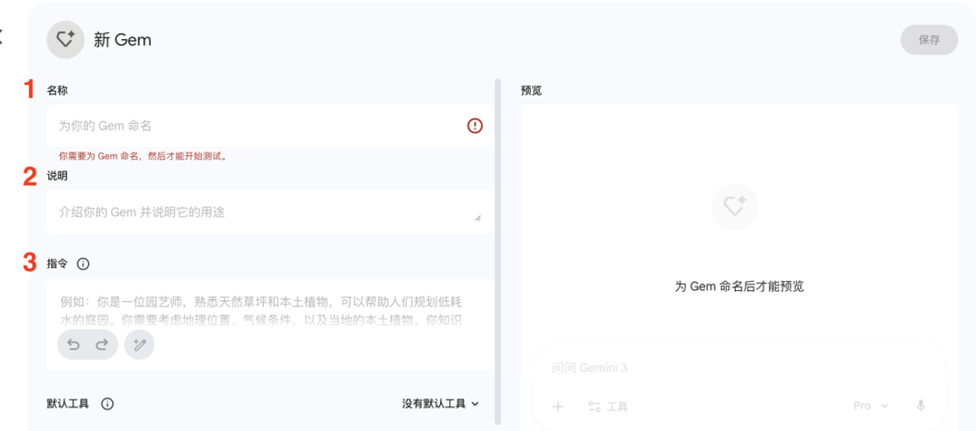
Task: Click the left panel vertical scrollbar
Action: [x=498, y=251]
